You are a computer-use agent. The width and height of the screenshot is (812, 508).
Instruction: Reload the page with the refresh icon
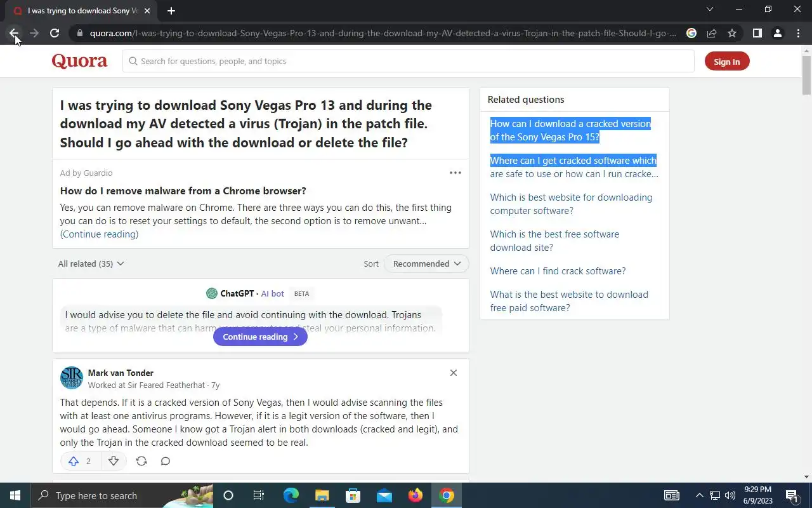coord(55,33)
